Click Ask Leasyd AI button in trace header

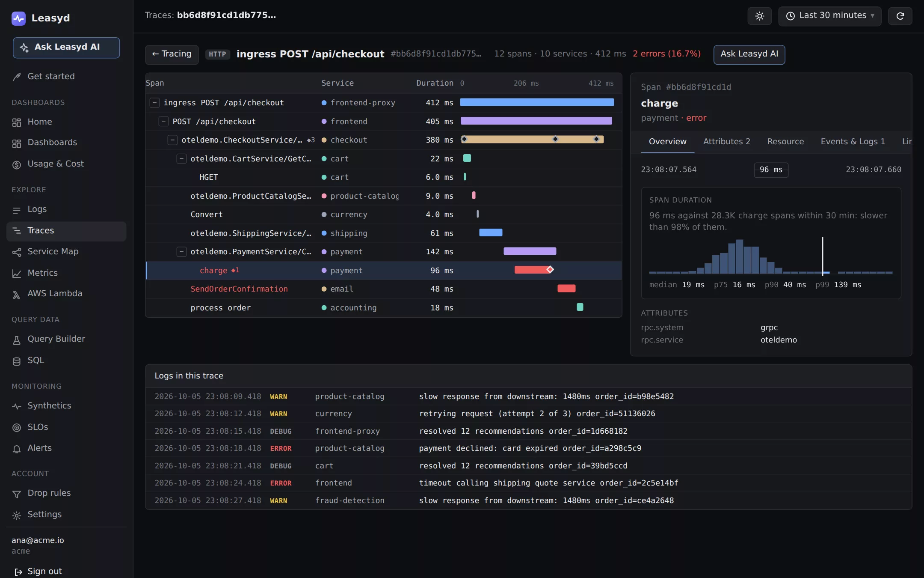coord(749,54)
